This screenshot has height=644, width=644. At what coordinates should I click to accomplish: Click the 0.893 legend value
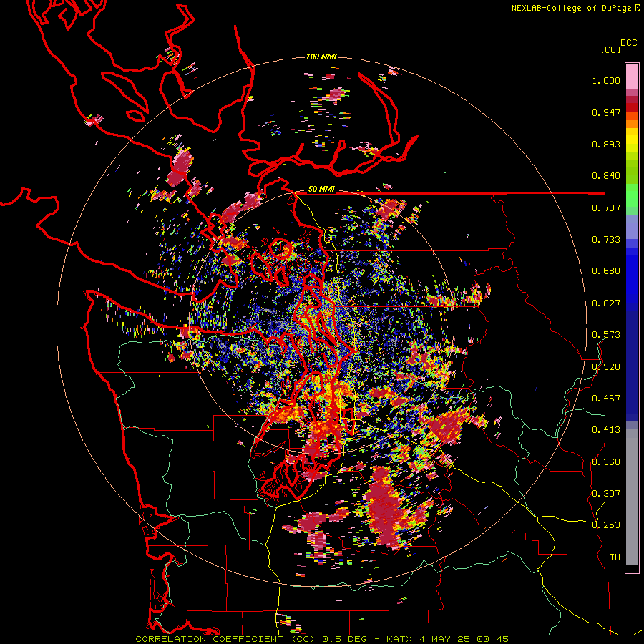point(606,144)
